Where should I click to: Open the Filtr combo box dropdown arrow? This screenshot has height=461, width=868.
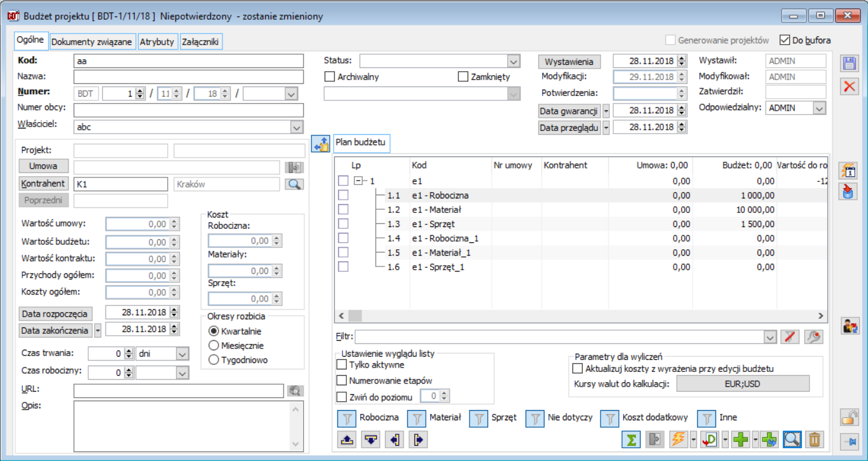771,337
